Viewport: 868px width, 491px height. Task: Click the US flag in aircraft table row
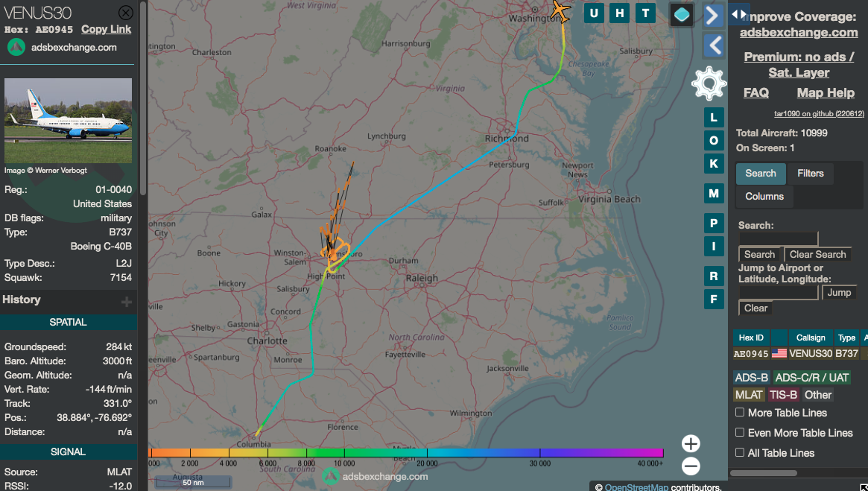(x=779, y=353)
